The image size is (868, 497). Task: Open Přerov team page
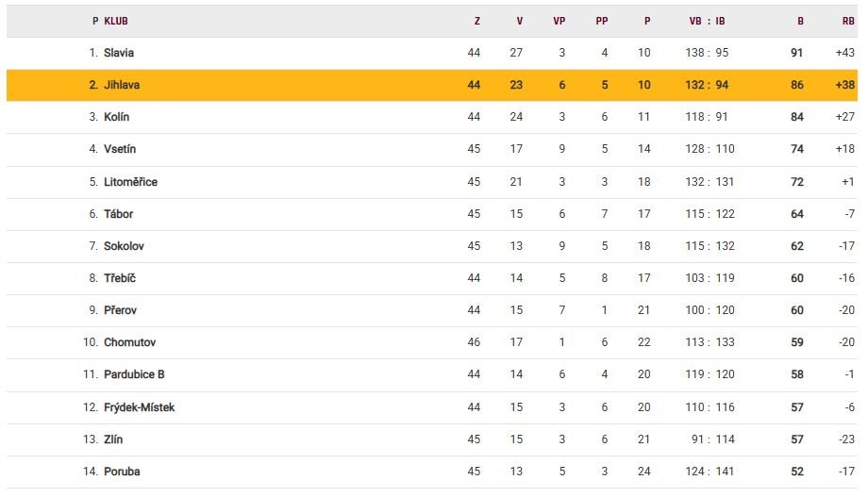(120, 310)
